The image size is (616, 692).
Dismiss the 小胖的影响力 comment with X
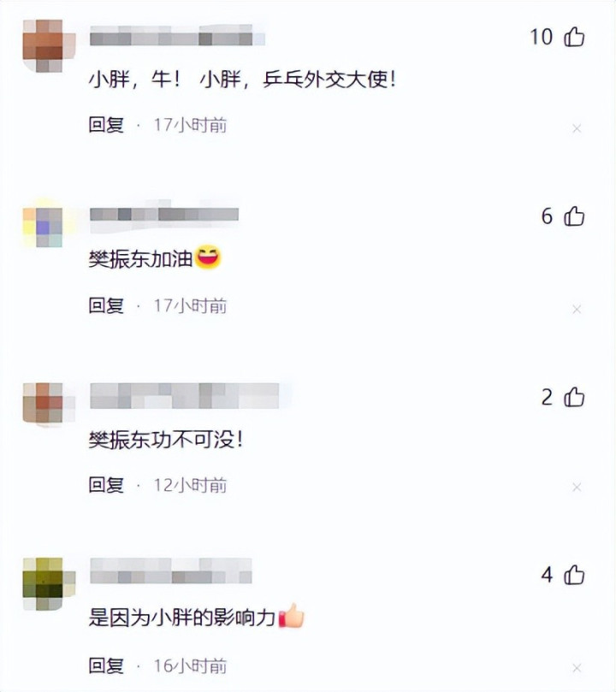(577, 668)
